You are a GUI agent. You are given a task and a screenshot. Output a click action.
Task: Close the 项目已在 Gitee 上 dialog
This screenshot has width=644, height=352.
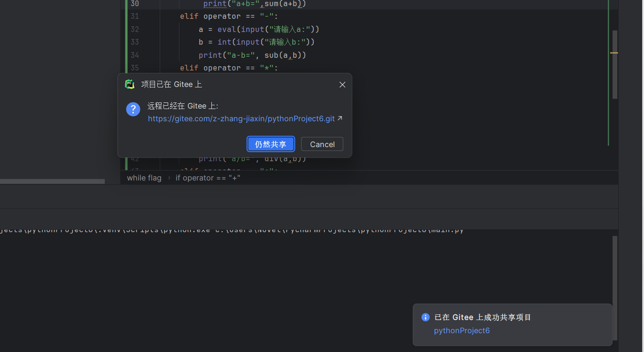click(342, 85)
